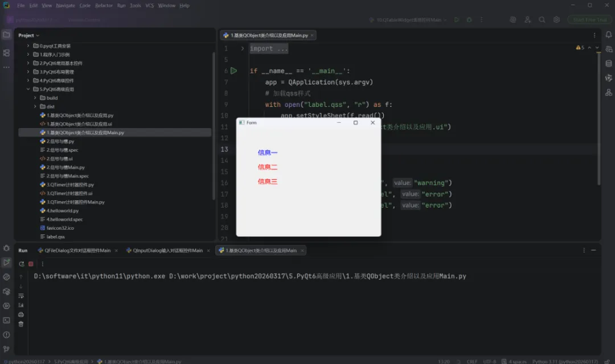The image size is (615, 364).
Task: Open the VCS menu
Action: (149, 6)
